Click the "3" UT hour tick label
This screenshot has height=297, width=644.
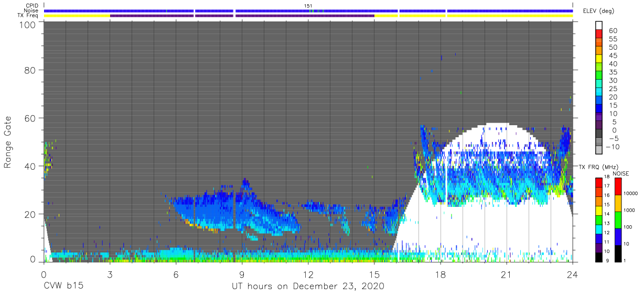click(x=110, y=273)
